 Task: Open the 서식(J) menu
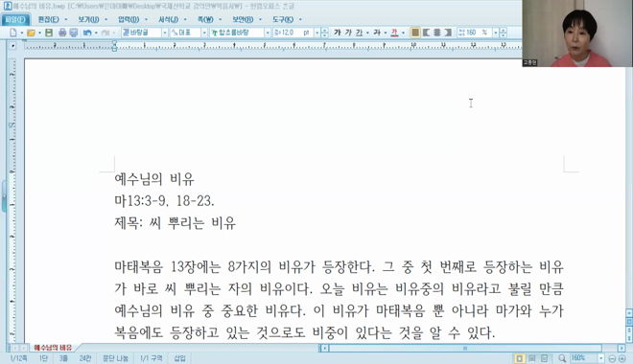(x=169, y=19)
